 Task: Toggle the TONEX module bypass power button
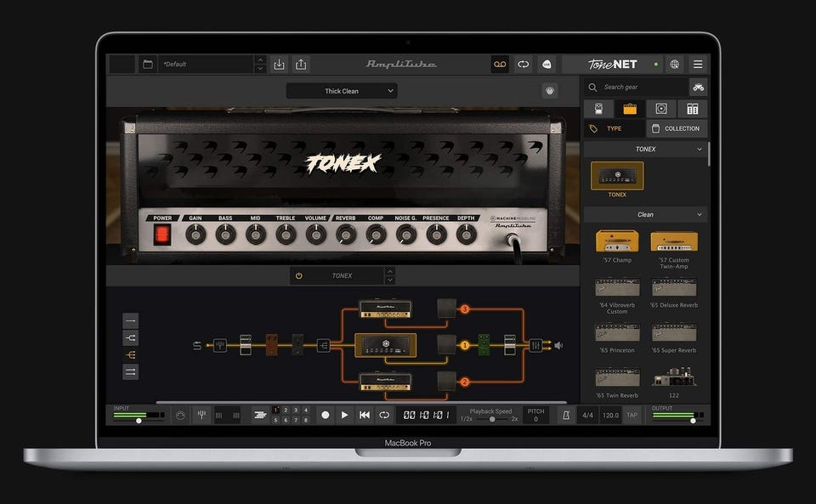[298, 276]
